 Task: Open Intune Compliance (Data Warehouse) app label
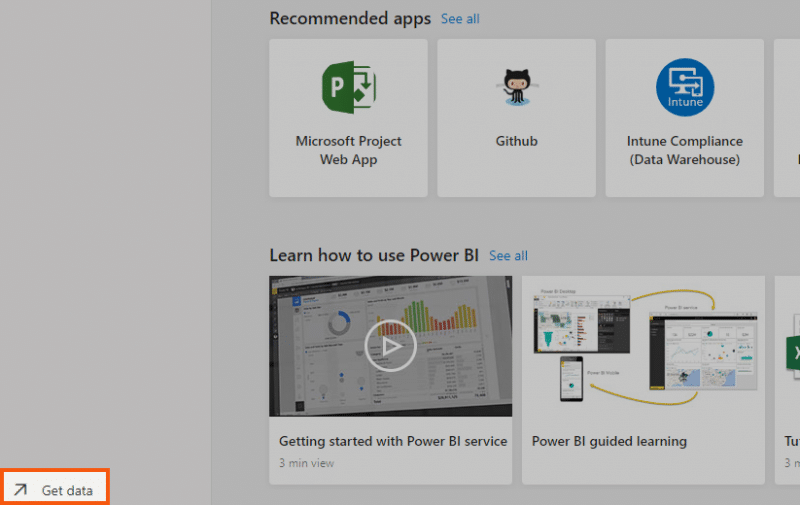tap(684, 150)
